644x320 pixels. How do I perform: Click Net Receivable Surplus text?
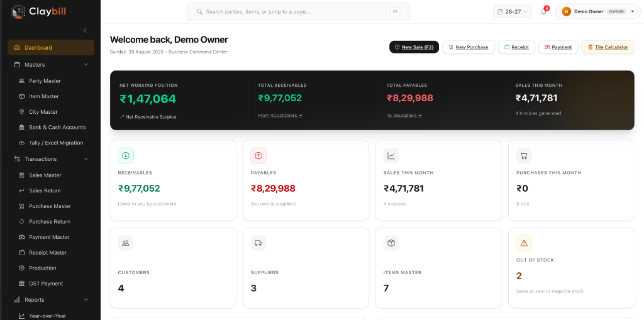(x=151, y=117)
